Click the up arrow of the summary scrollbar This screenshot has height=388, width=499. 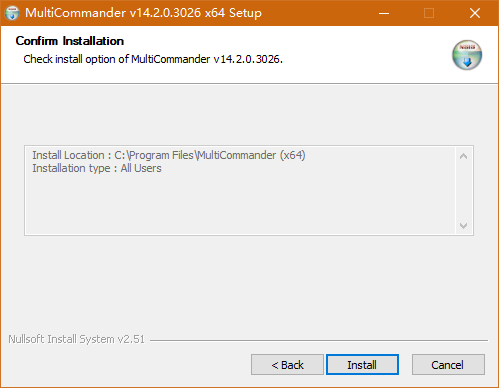point(463,156)
